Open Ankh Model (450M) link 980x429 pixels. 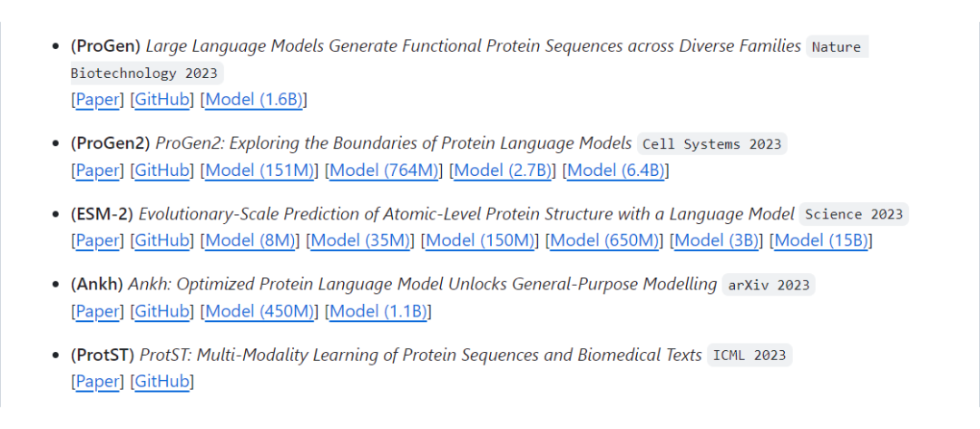point(260,311)
